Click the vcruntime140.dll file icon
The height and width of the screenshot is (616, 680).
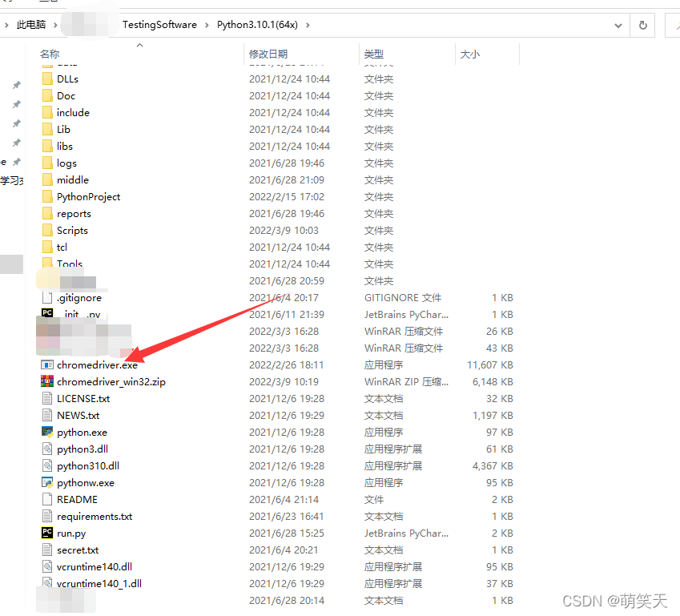(47, 567)
